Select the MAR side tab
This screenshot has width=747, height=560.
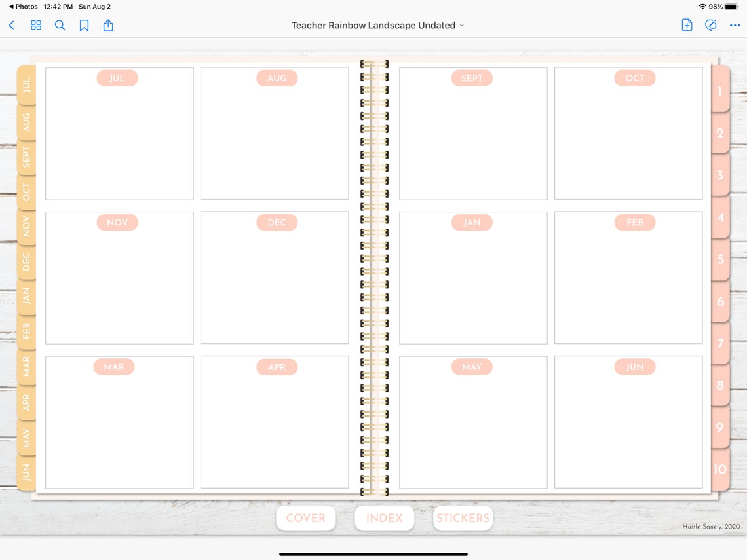26,367
